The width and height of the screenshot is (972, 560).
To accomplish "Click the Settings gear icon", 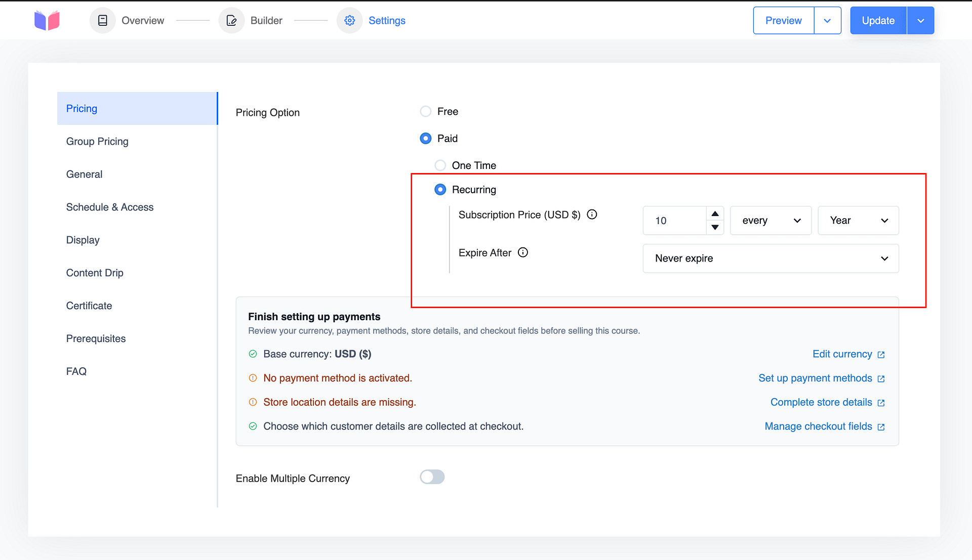I will (349, 20).
